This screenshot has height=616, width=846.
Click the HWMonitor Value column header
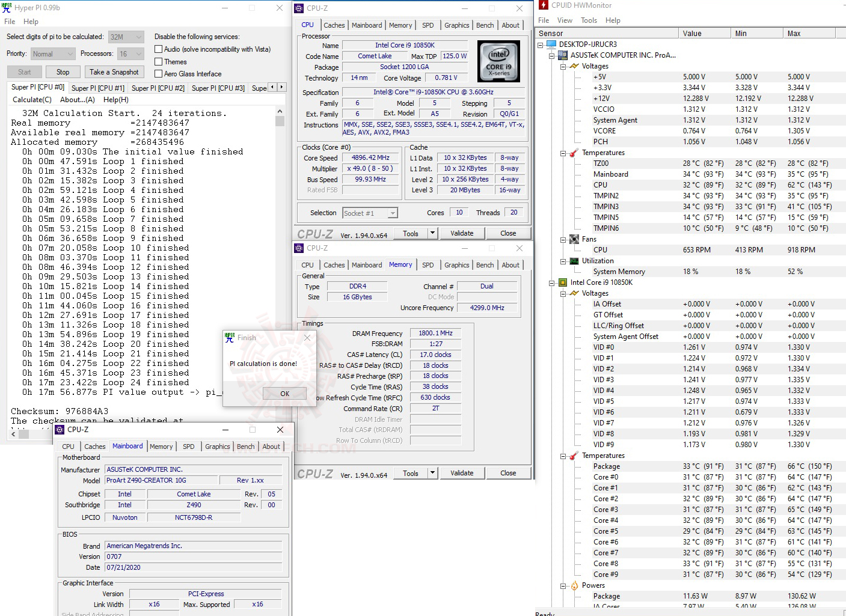click(x=705, y=34)
